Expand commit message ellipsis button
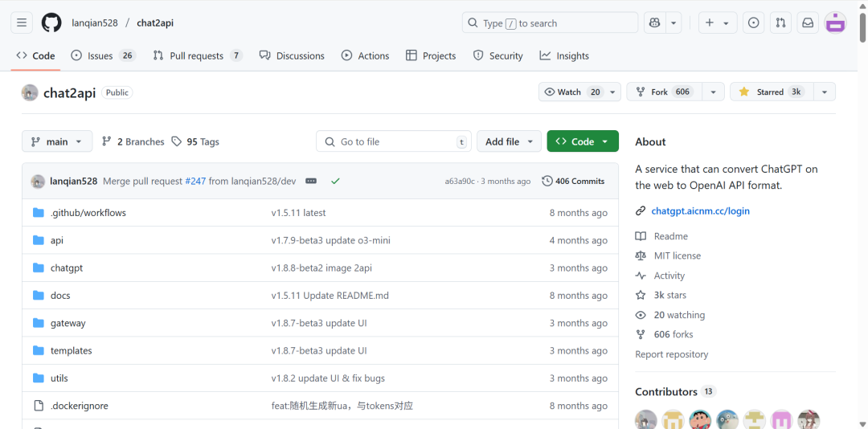The image size is (868, 429). (311, 182)
